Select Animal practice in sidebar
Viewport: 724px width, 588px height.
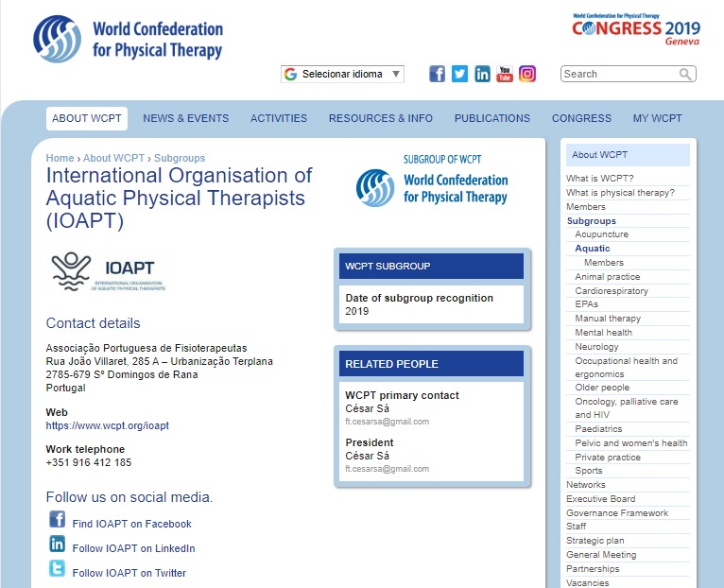tap(608, 277)
